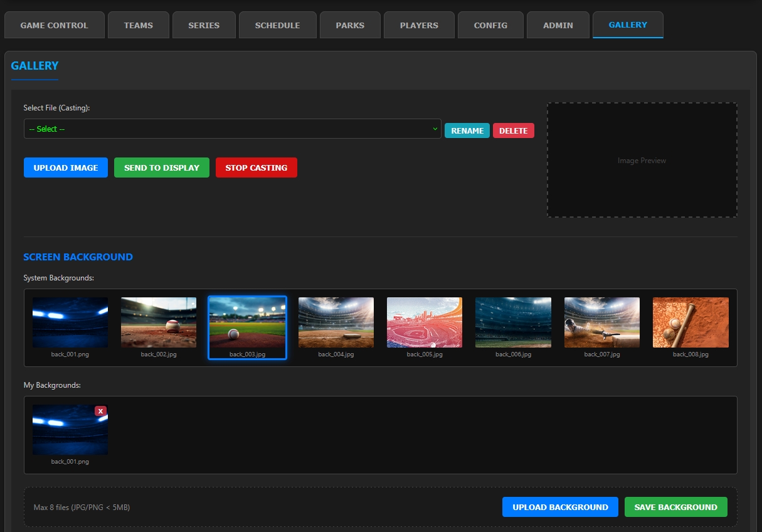Screen dimensions: 762x532
Task: Choose back_006.jpg system background
Action: click(513, 322)
